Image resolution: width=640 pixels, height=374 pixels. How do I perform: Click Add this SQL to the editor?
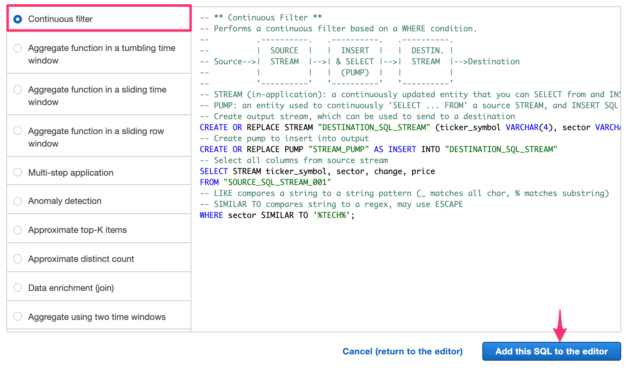click(x=551, y=352)
